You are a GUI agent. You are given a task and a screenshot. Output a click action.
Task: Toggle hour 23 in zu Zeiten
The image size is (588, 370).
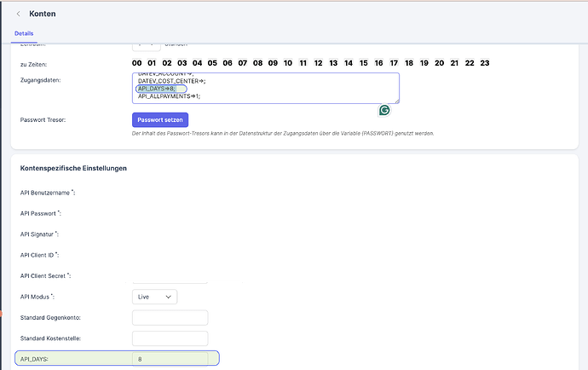click(485, 63)
